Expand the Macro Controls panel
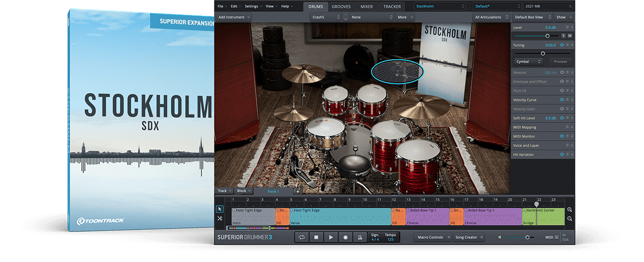This screenshot has width=644, height=262. [431, 237]
